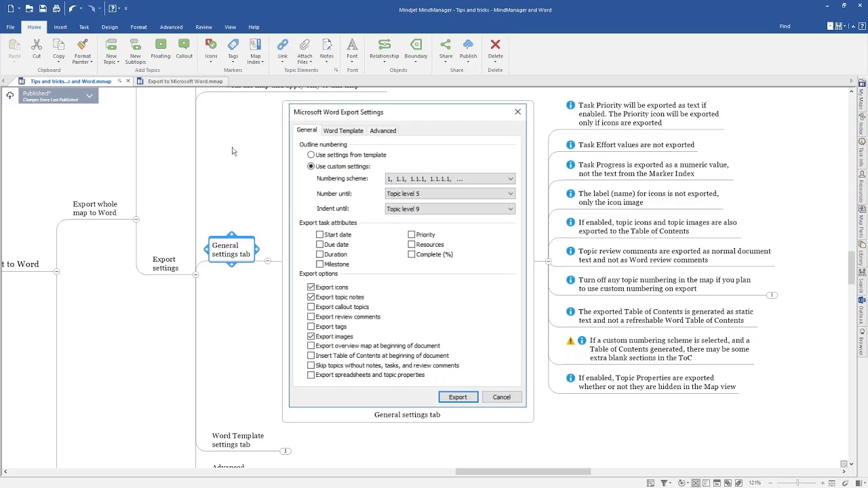Collapse the General settings tab topic branch
868x488 pixels.
(x=268, y=261)
